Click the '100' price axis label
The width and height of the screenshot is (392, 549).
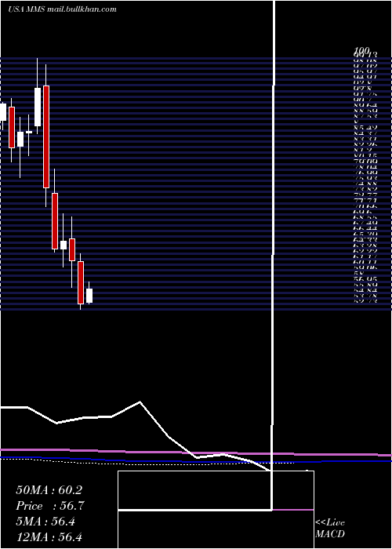(x=361, y=51)
